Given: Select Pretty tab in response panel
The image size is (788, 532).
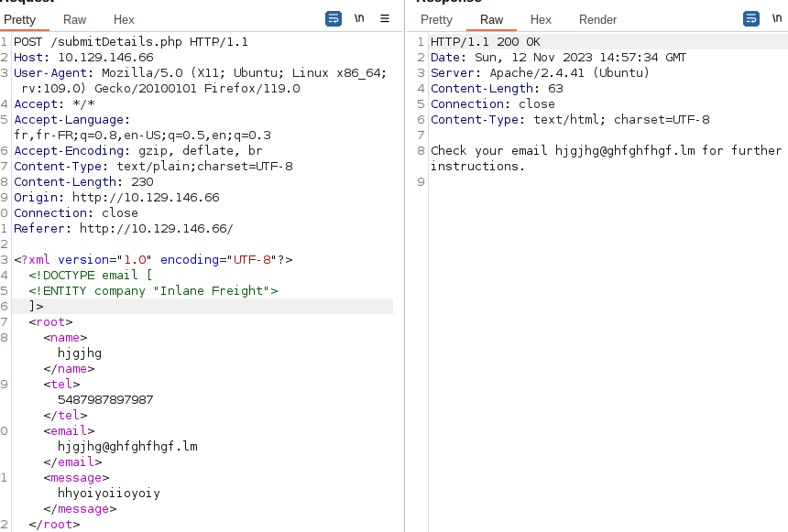Looking at the screenshot, I should [x=436, y=19].
